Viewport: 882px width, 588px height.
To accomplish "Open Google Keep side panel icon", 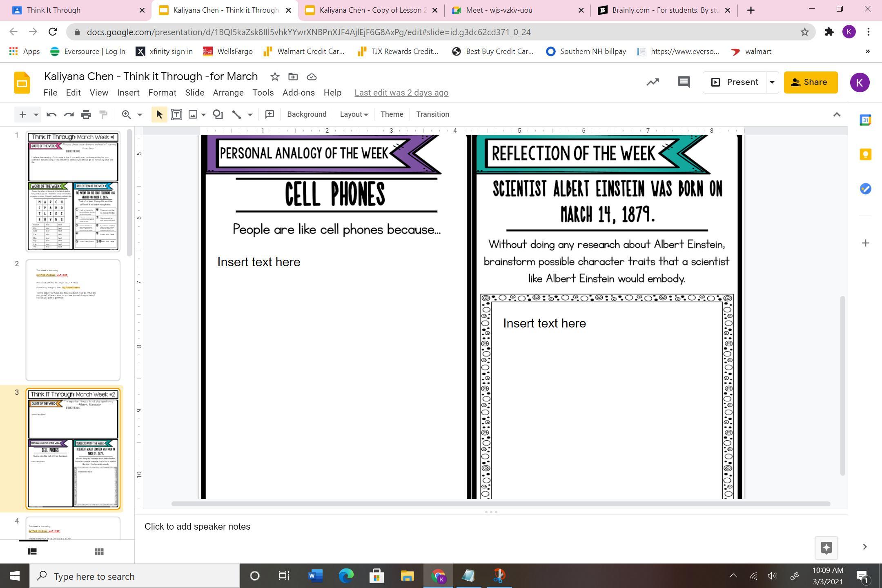I will [865, 154].
